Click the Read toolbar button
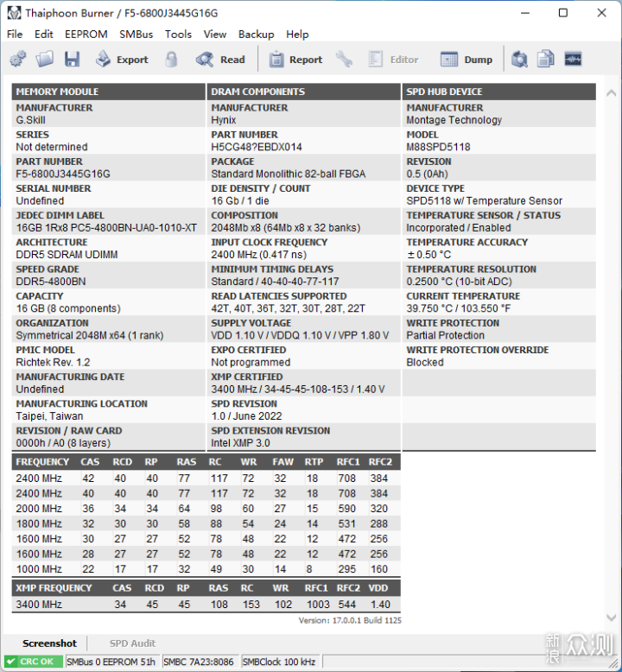This screenshot has height=672, width=622. pyautogui.click(x=220, y=59)
